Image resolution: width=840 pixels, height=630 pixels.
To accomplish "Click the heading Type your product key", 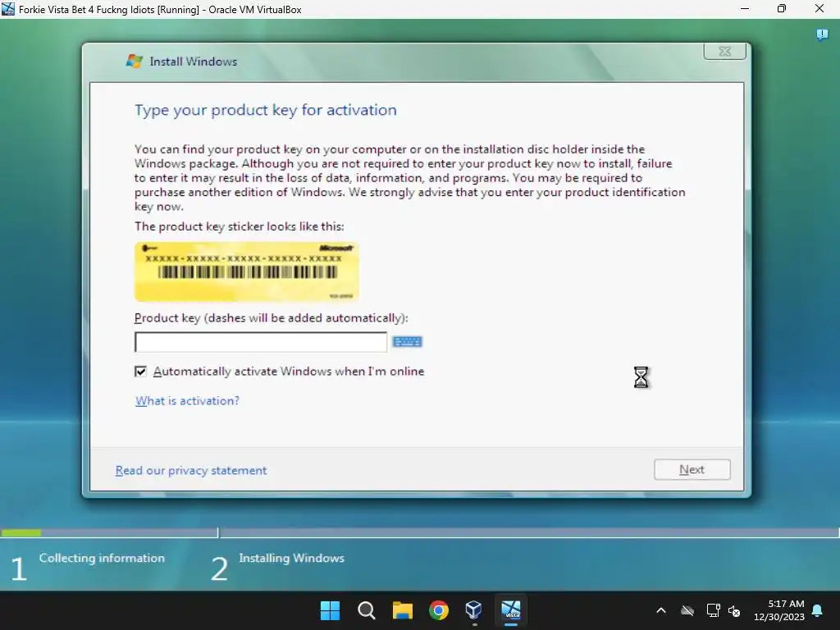I will (266, 111).
